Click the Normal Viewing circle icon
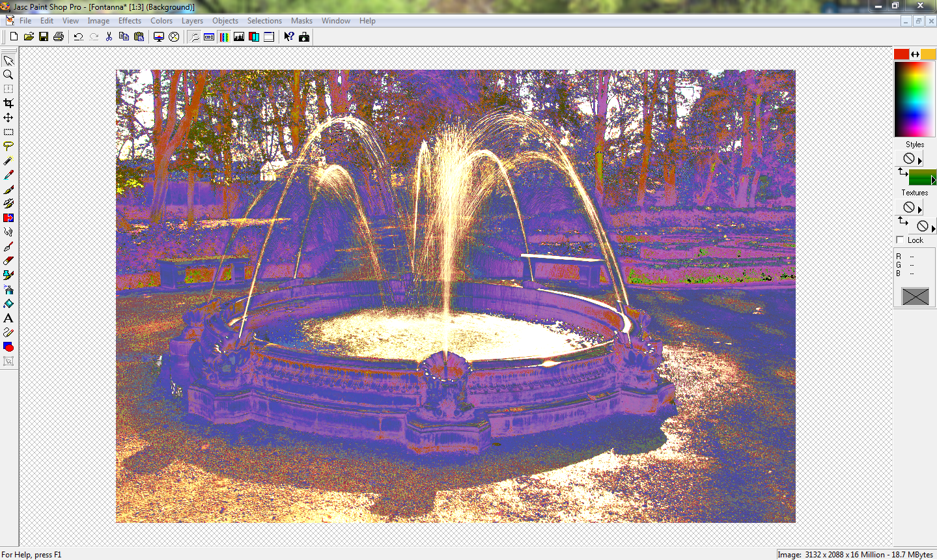 (174, 36)
